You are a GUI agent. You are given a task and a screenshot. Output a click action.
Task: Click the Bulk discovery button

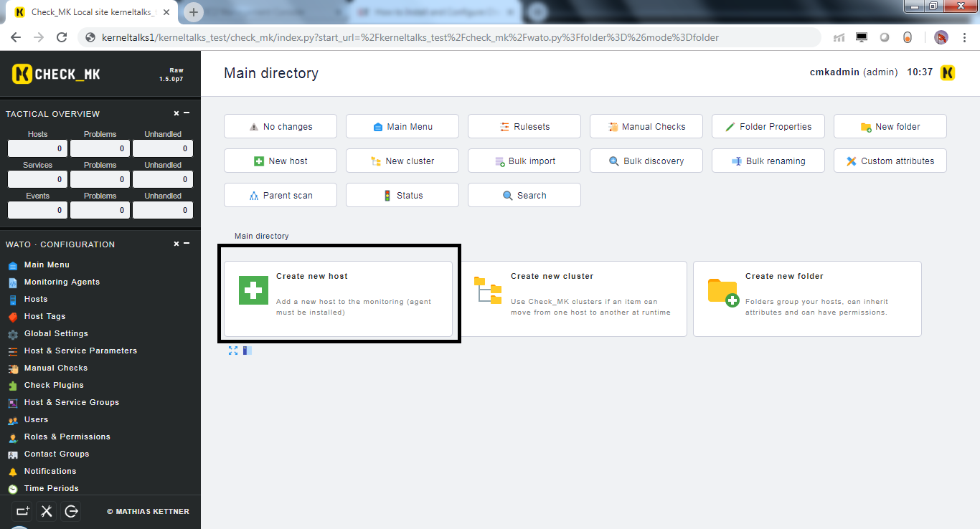pyautogui.click(x=646, y=161)
